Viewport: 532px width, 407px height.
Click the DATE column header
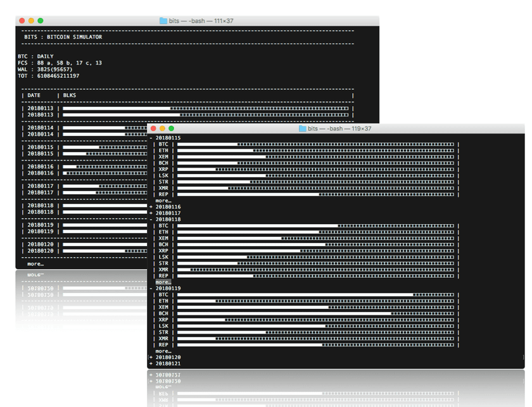[x=34, y=96]
